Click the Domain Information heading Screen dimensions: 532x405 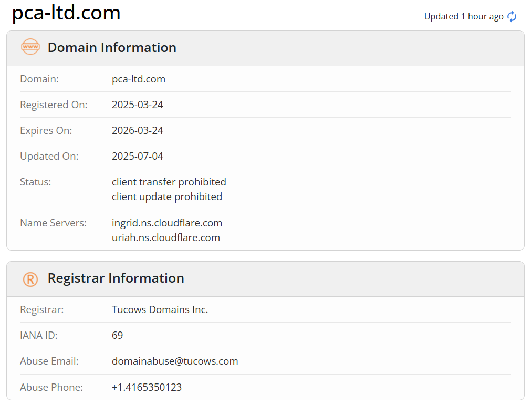(112, 47)
